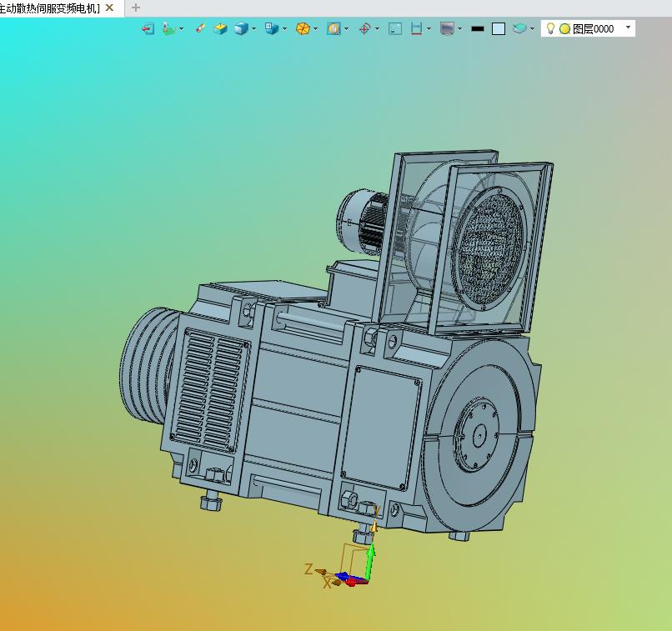The image size is (672, 631).
Task: Click the exit icon with red arrow
Action: click(148, 28)
